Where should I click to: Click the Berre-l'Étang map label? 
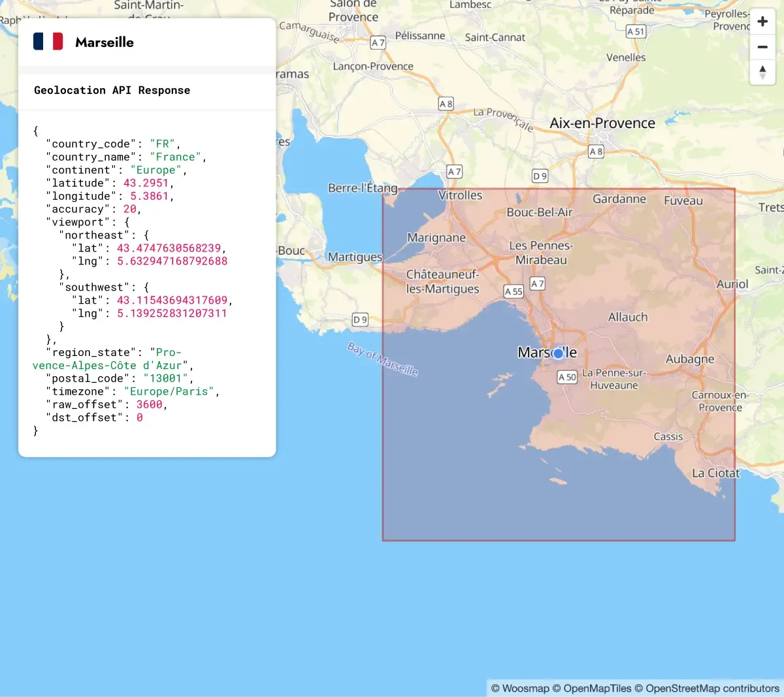pyautogui.click(x=363, y=188)
